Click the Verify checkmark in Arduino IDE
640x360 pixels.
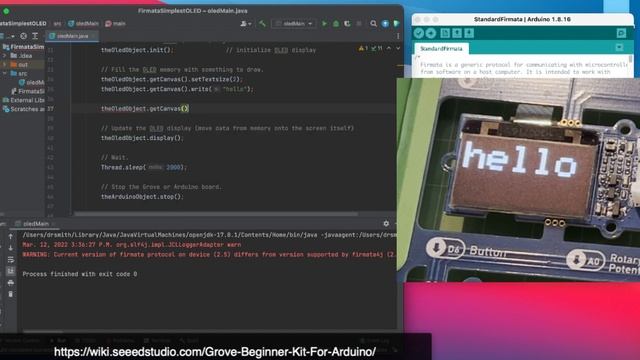point(419,33)
